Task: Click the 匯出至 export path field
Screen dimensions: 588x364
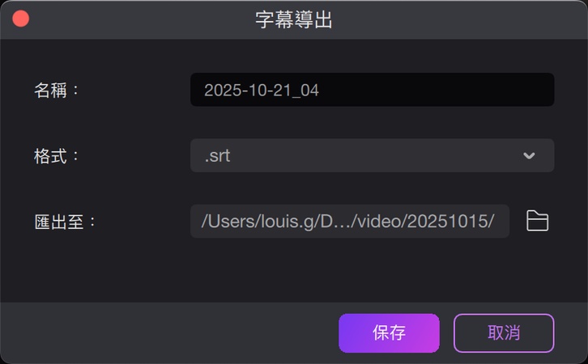Action: click(x=350, y=221)
